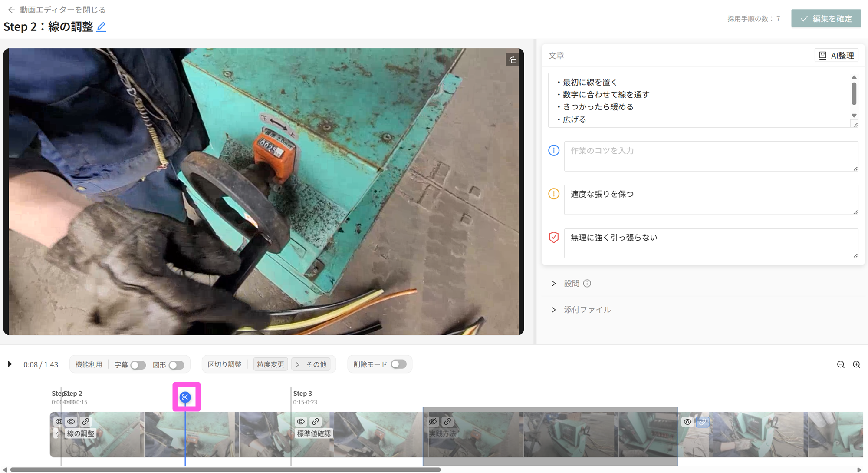
Task: Click the 作業のコツを入力 text field
Action: point(710,156)
